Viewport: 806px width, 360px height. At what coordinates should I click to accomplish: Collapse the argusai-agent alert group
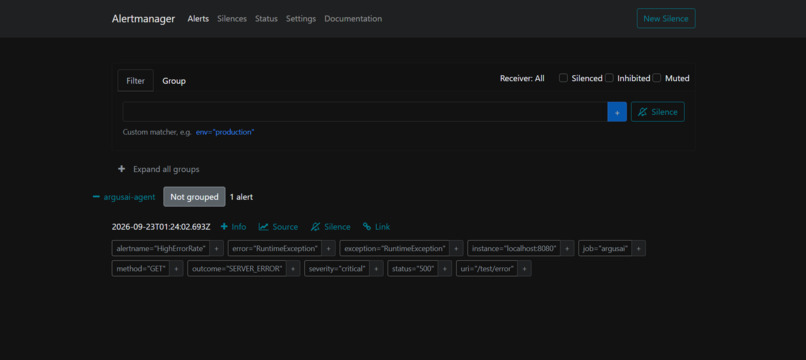(123, 197)
